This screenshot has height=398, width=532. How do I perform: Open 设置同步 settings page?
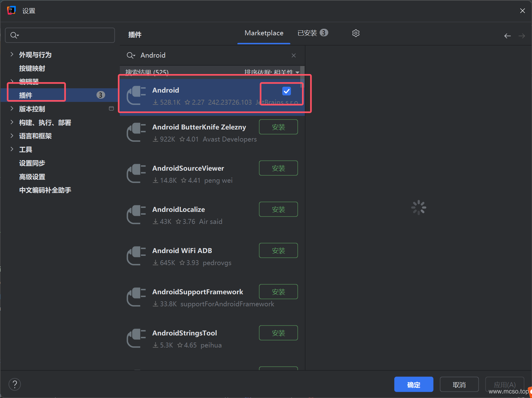point(32,163)
